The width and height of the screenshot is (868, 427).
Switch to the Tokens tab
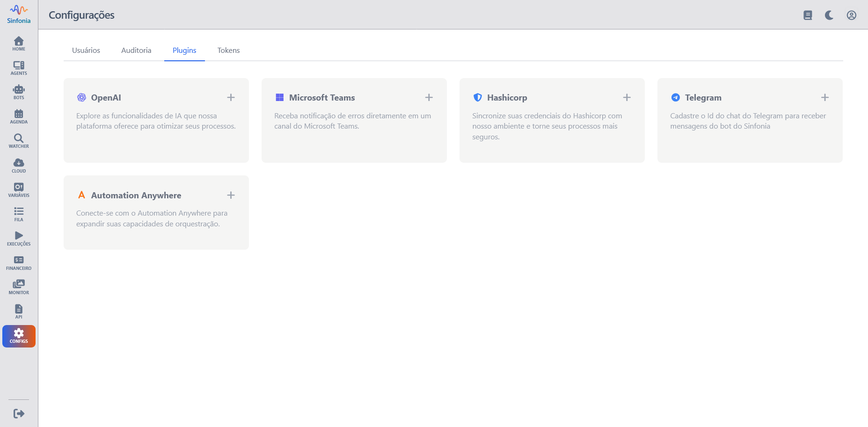228,51
